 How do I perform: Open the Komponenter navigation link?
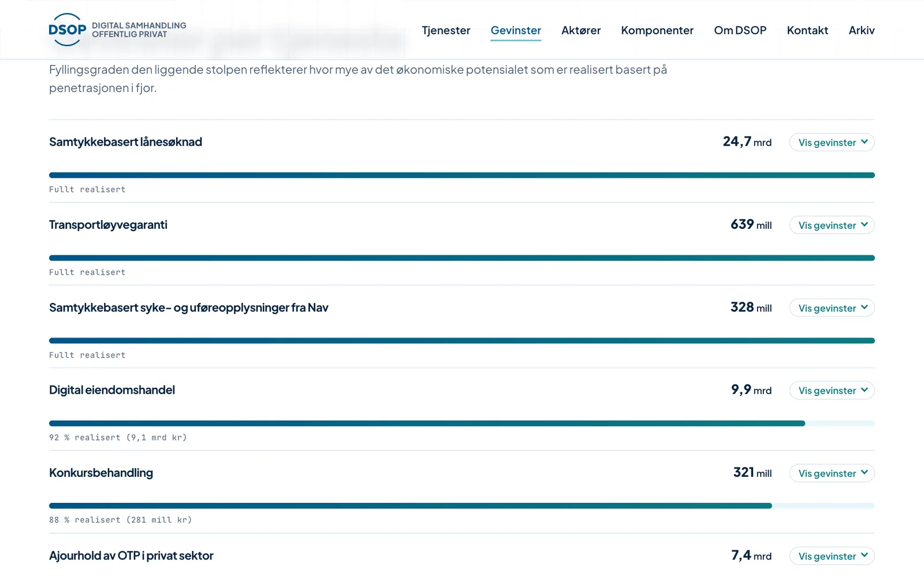pyautogui.click(x=657, y=30)
